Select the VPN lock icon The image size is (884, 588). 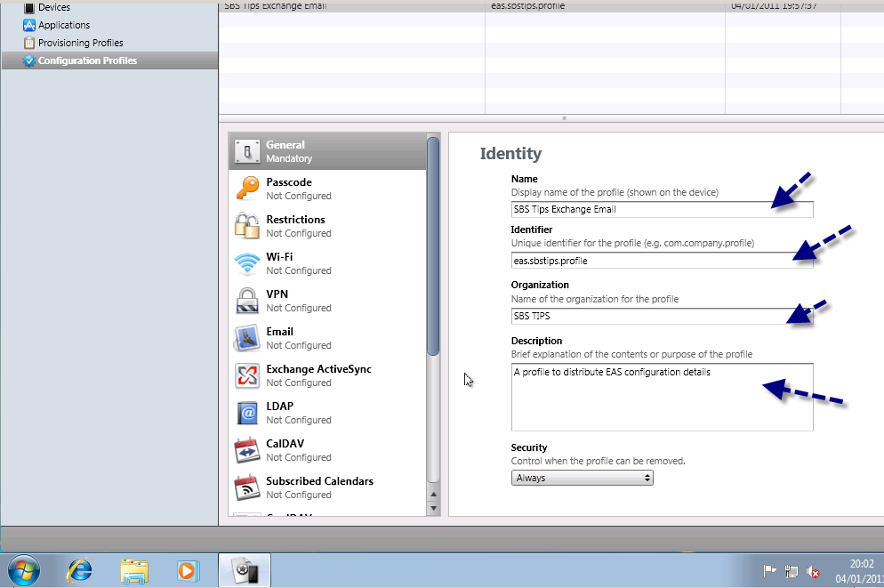(x=246, y=301)
